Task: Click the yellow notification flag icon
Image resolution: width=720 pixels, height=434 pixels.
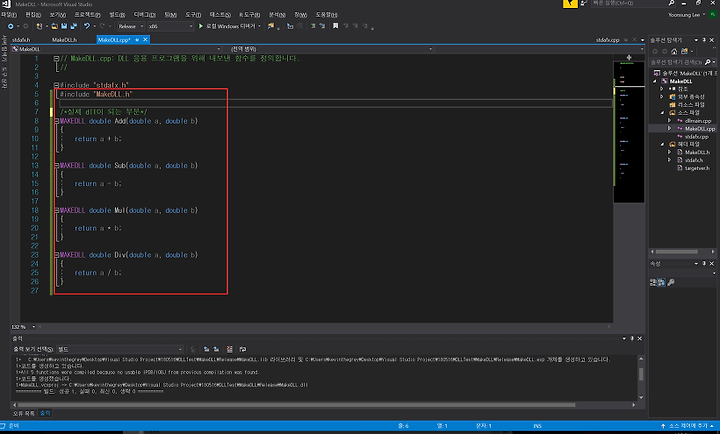Action: point(570,4)
